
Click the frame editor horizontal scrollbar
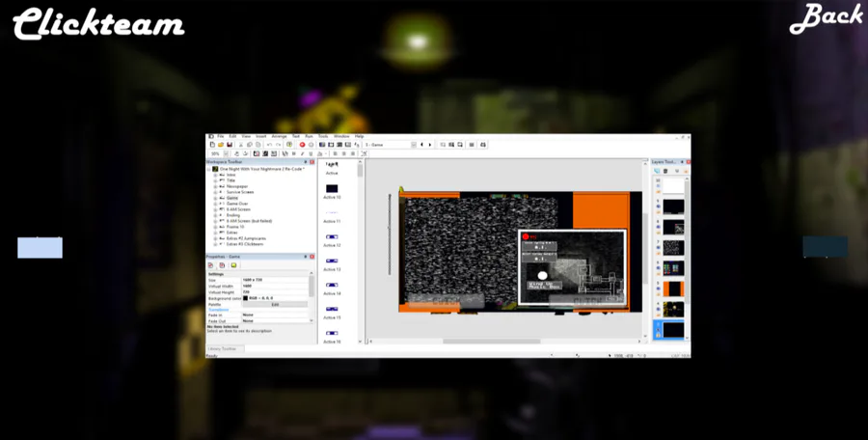[x=491, y=342]
